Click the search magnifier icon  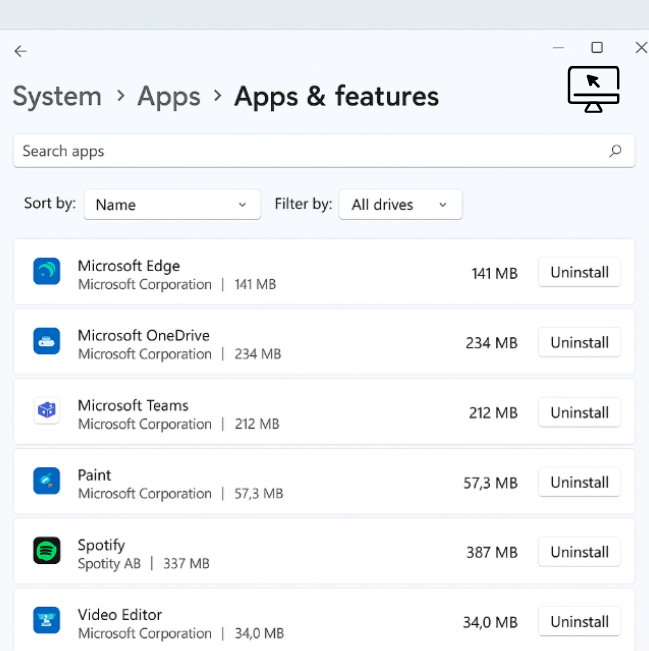coord(615,151)
